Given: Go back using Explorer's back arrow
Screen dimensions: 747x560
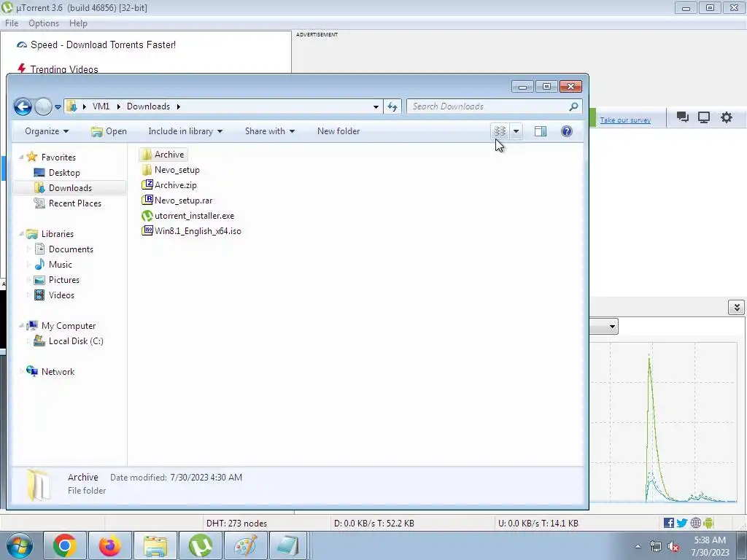Looking at the screenshot, I should click(23, 106).
